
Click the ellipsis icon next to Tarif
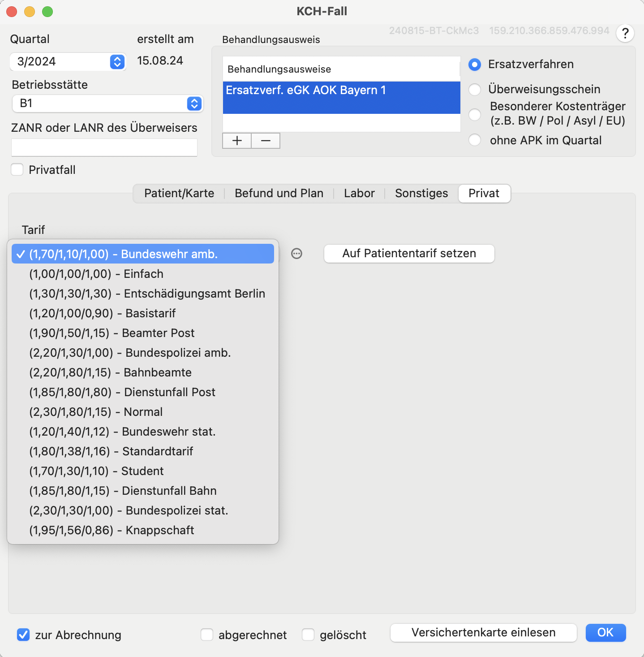coord(296,254)
